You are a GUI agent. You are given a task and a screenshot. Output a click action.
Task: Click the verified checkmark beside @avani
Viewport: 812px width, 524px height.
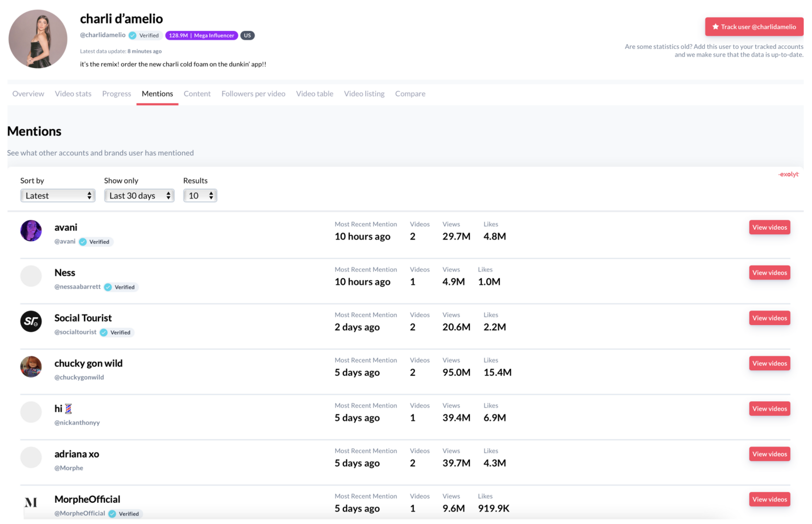(83, 242)
